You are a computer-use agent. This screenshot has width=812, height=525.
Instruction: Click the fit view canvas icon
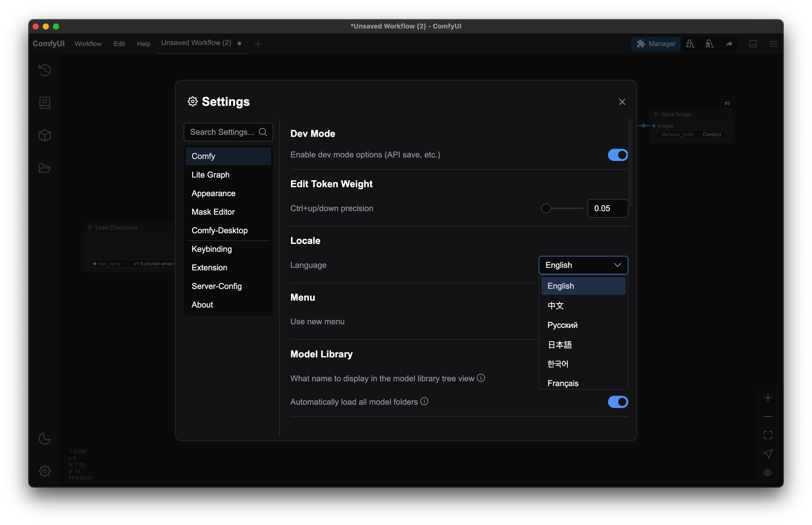(x=768, y=435)
